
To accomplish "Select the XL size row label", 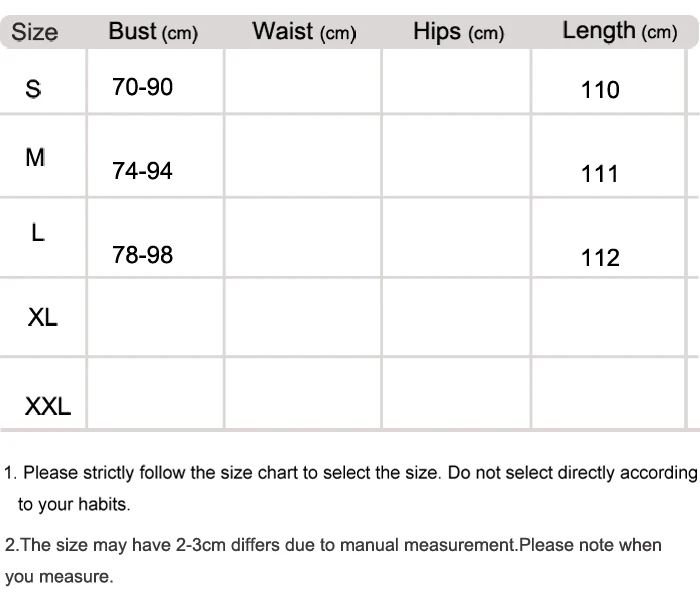I will (42, 317).
